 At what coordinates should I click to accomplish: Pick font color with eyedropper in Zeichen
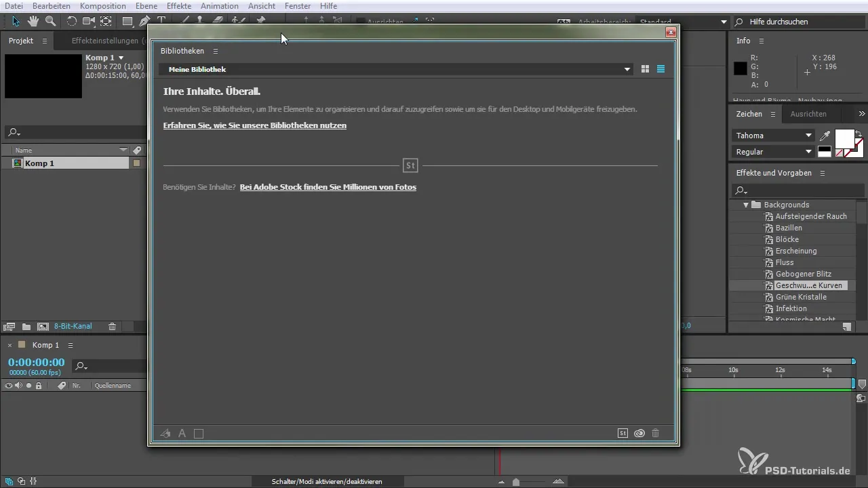pyautogui.click(x=825, y=136)
